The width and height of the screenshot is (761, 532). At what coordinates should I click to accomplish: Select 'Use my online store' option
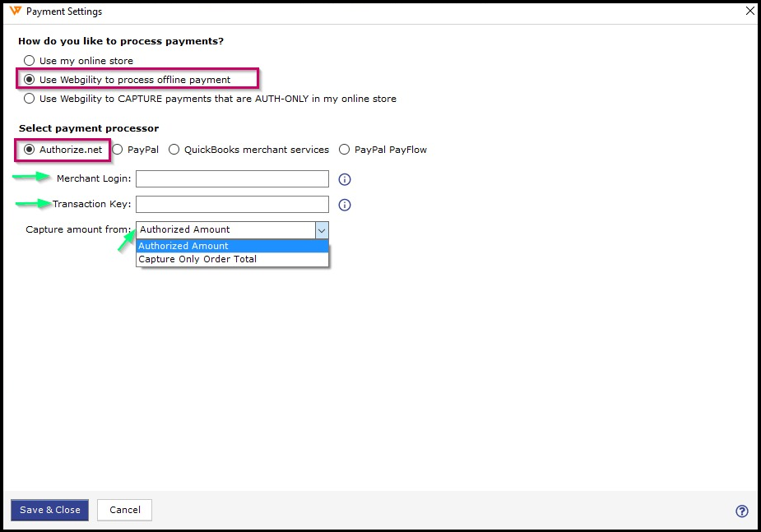[x=30, y=61]
